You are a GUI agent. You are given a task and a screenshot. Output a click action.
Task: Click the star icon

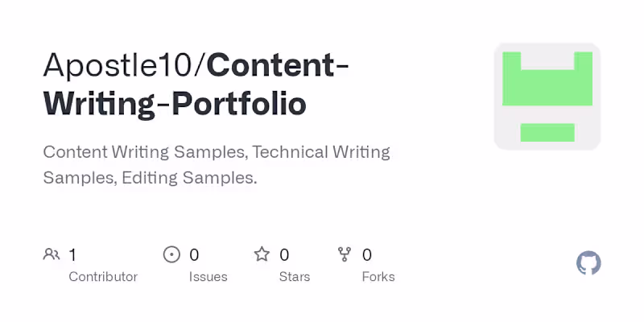pos(262,255)
